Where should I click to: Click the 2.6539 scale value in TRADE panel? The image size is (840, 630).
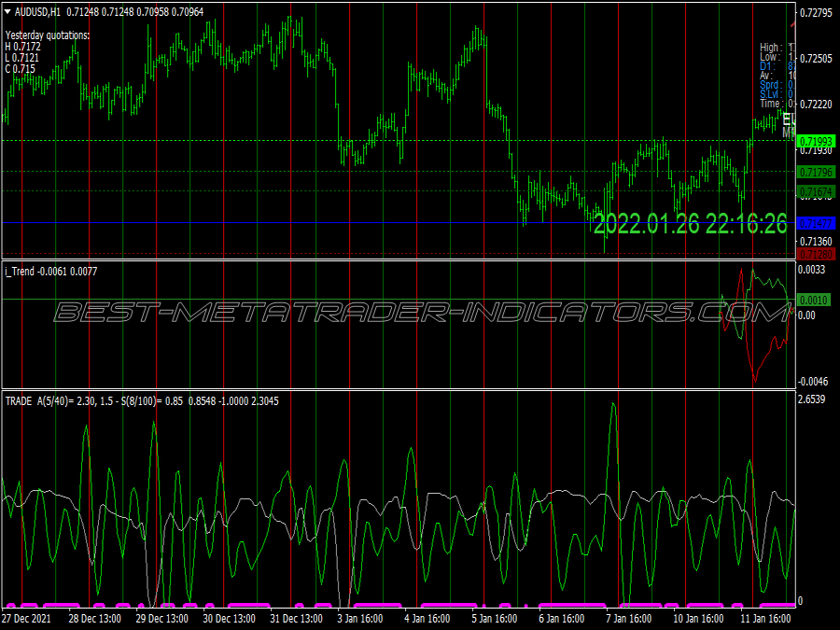(812, 399)
